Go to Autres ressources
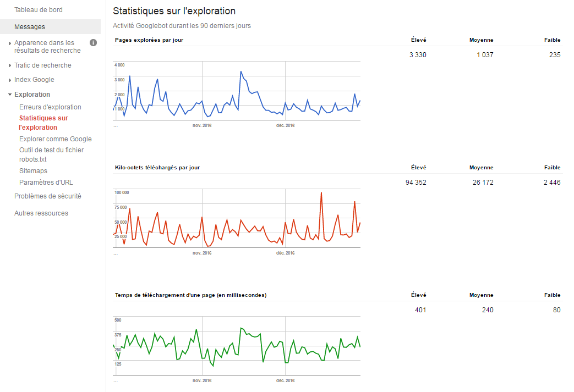The image size is (574, 392). click(x=41, y=213)
